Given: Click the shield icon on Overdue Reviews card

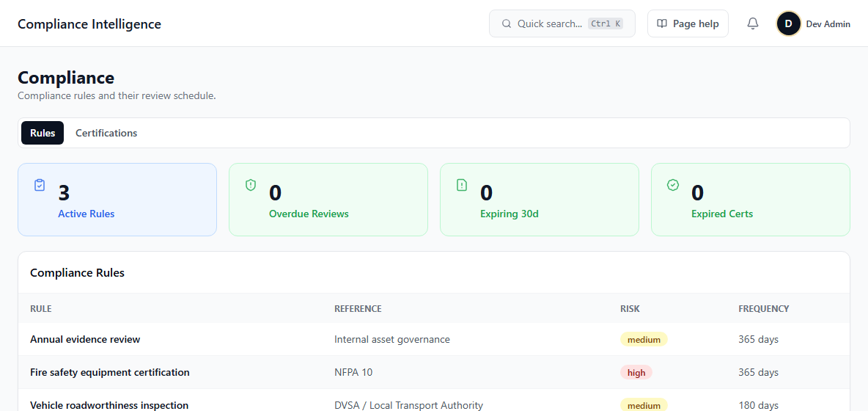Looking at the screenshot, I should (251, 185).
